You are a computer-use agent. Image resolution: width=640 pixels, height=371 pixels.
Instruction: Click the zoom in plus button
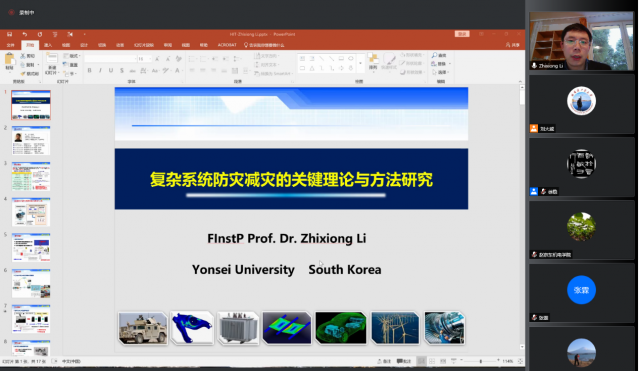click(x=498, y=361)
